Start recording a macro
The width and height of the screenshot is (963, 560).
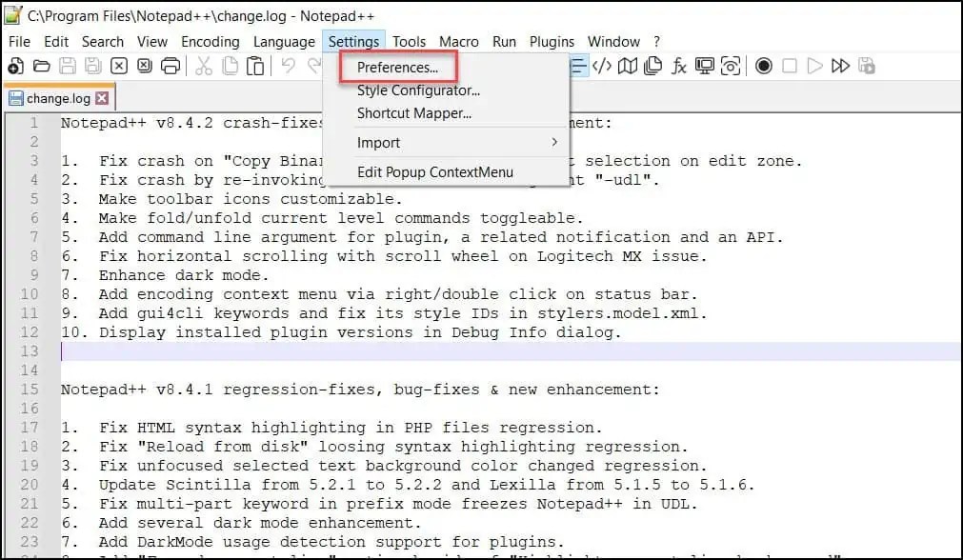764,65
